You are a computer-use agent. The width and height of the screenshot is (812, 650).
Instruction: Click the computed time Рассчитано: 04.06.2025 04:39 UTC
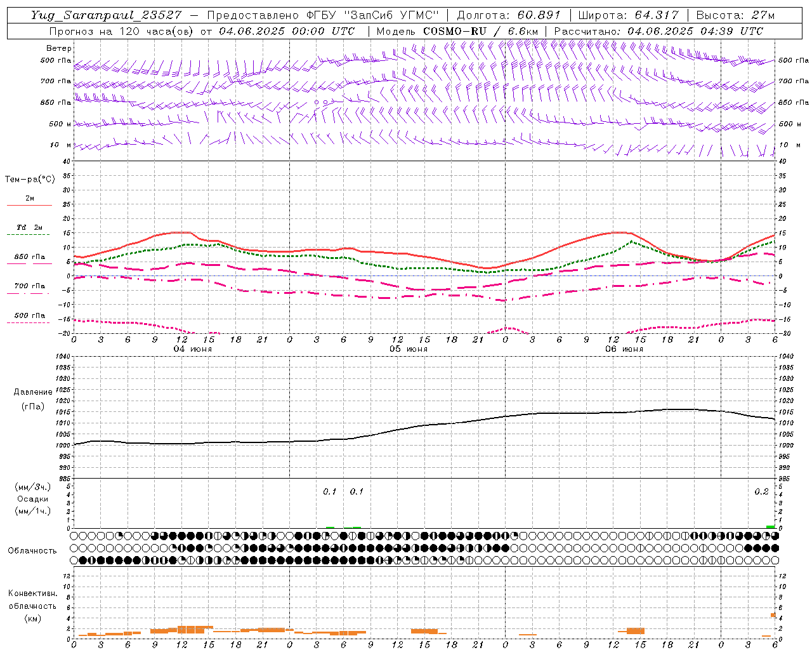click(x=658, y=31)
